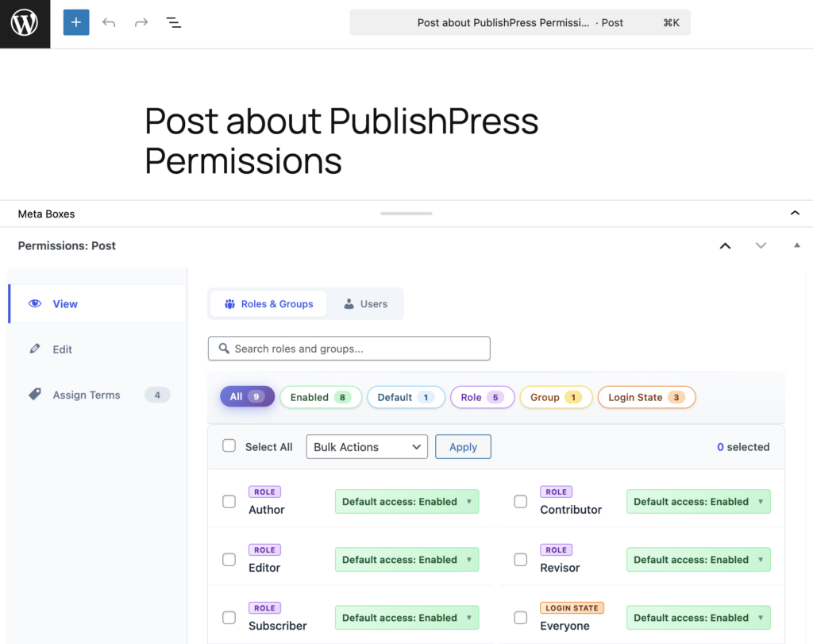The width and height of the screenshot is (813, 644).
Task: Click the redo arrow icon
Action: (x=141, y=22)
